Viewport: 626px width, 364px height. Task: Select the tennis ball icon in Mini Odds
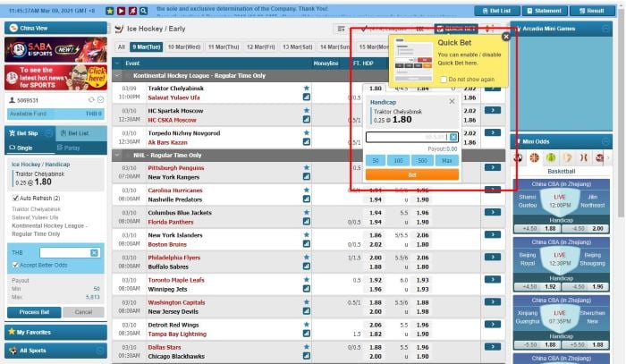[x=551, y=158]
